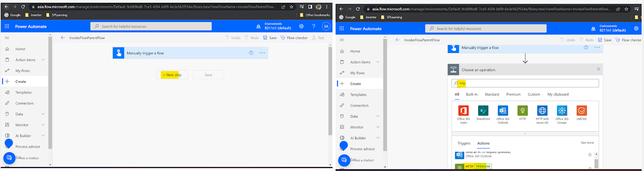Expand Data in left window sidebar
This screenshot has height=171, width=644.
(43, 114)
